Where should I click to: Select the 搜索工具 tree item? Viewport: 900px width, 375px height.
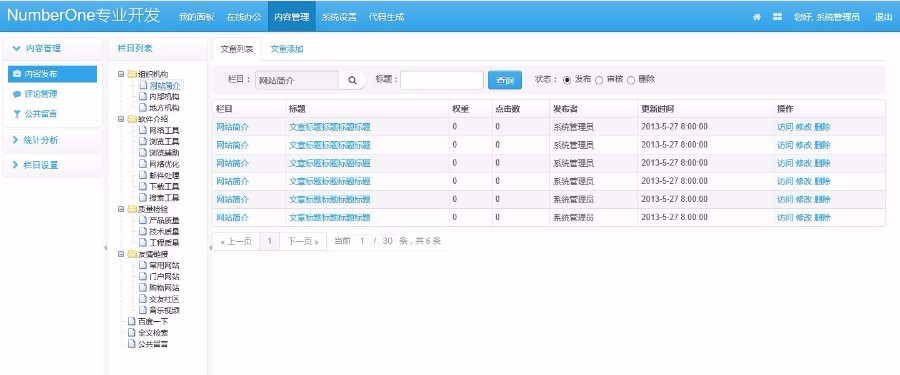click(x=164, y=198)
